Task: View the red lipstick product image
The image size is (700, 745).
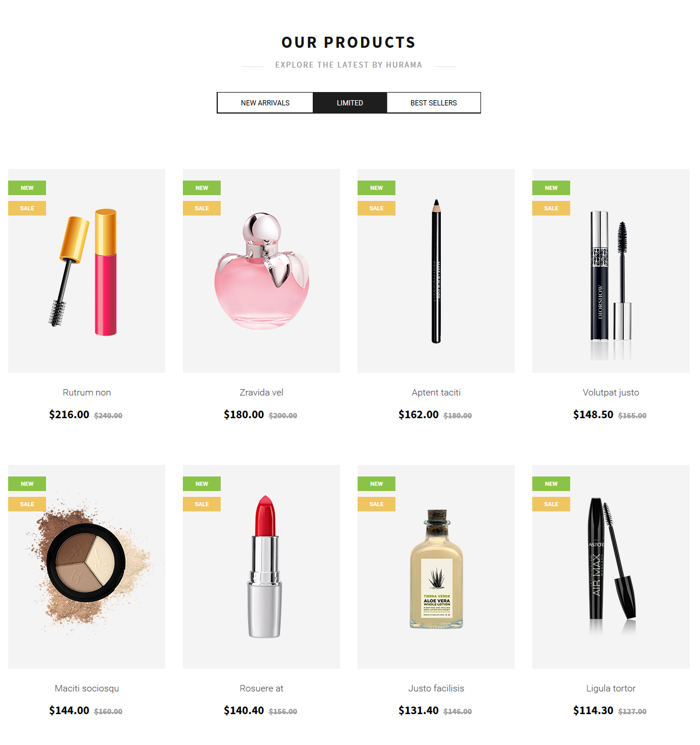Action: [x=261, y=567]
